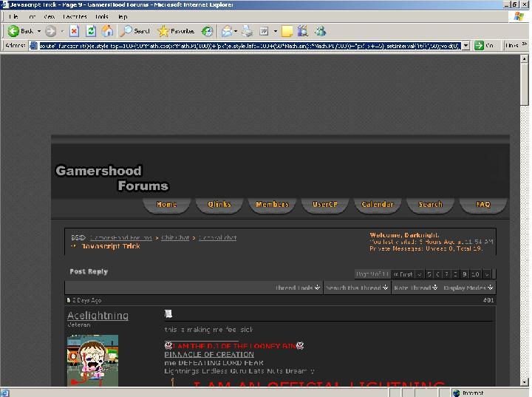Open the Members forum tab
Viewport: 532px width, 397px height.
[x=272, y=205]
